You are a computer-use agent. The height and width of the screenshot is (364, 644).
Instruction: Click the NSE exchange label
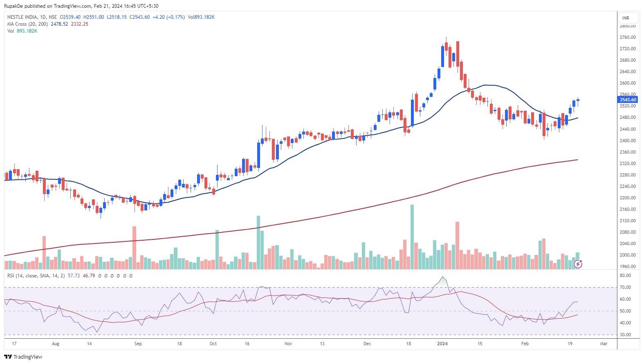[x=53, y=17]
